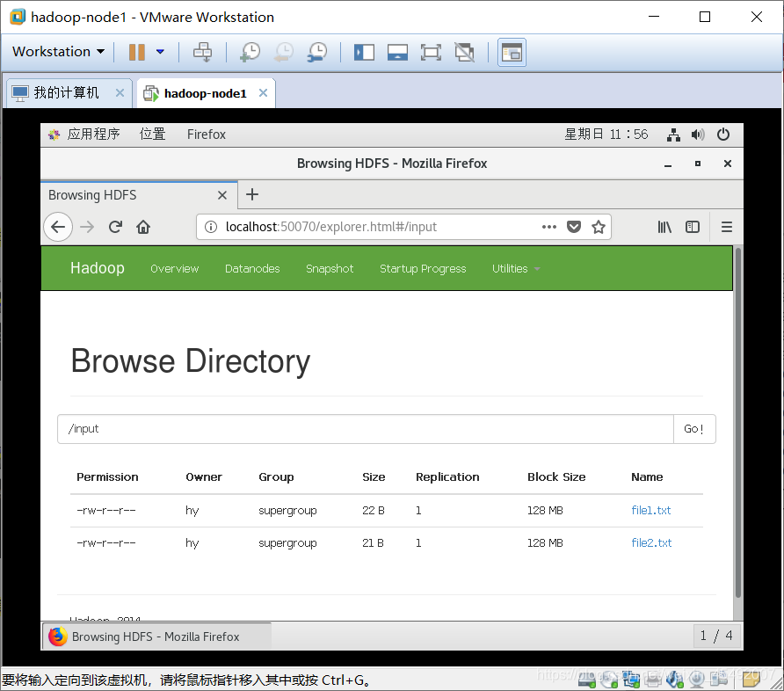The image size is (784, 691).
Task: Send Ctrl+Alt+Del to the VM
Action: click(202, 52)
